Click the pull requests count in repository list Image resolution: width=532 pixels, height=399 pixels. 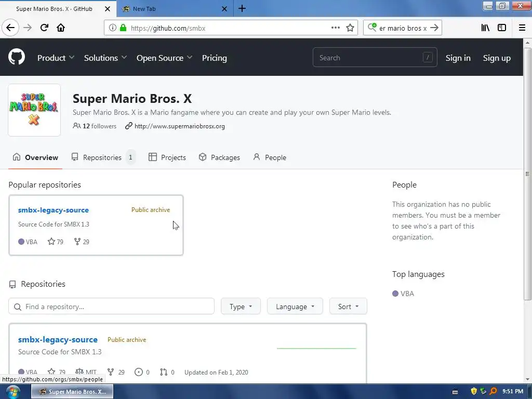click(x=167, y=372)
